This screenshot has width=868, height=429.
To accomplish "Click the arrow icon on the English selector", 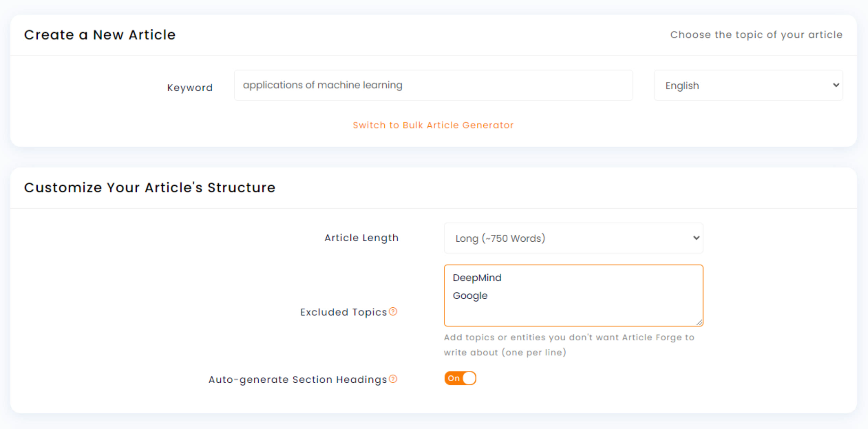I will [x=836, y=85].
